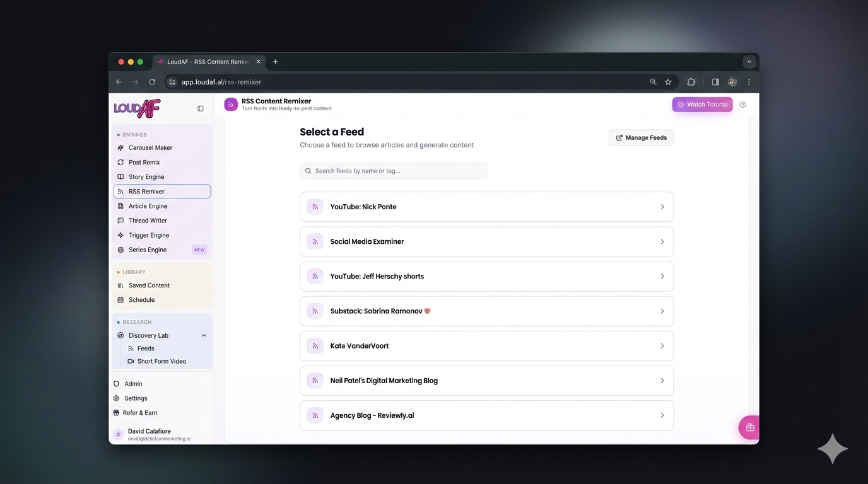Open browser extensions puzzle icon

691,82
